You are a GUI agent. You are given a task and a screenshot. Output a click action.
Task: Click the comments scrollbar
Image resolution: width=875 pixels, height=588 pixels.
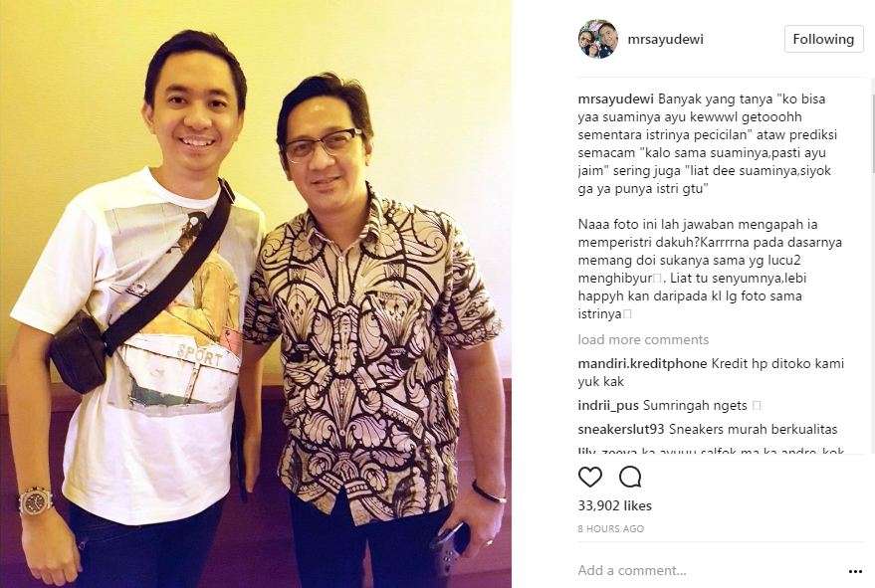(872, 266)
